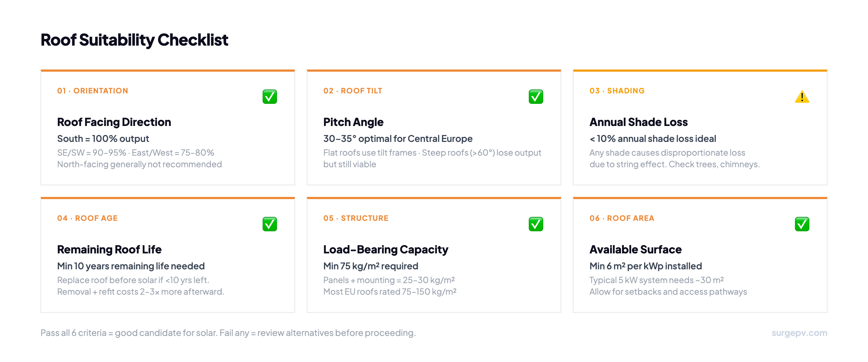Open the surgepv.com link

tap(799, 333)
